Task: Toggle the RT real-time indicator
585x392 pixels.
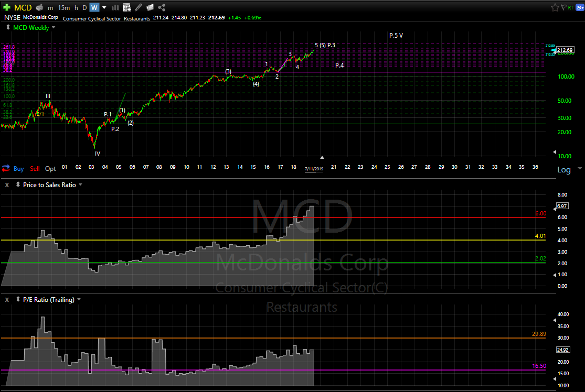Action: 570,8
